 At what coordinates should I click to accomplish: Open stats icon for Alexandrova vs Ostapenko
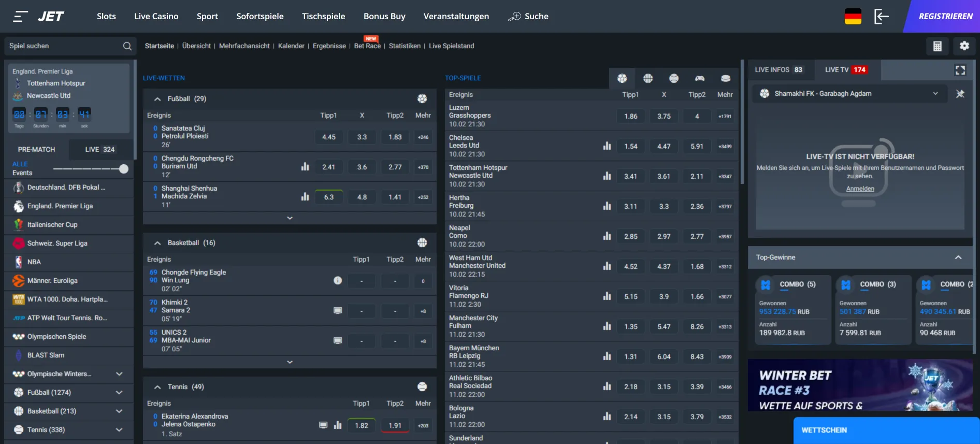pyautogui.click(x=338, y=425)
